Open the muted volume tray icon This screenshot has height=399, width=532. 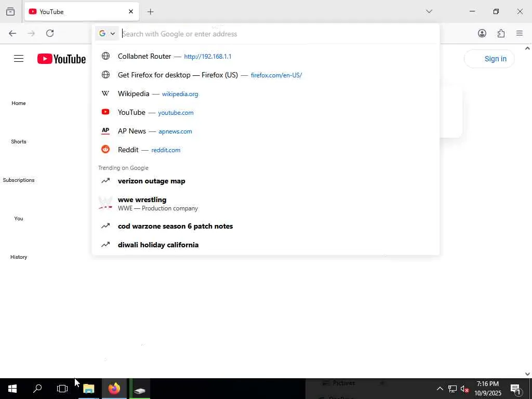(x=464, y=389)
